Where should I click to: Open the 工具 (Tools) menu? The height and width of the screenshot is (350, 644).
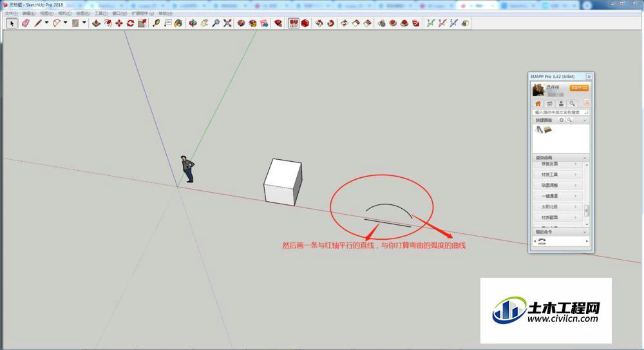tap(101, 13)
